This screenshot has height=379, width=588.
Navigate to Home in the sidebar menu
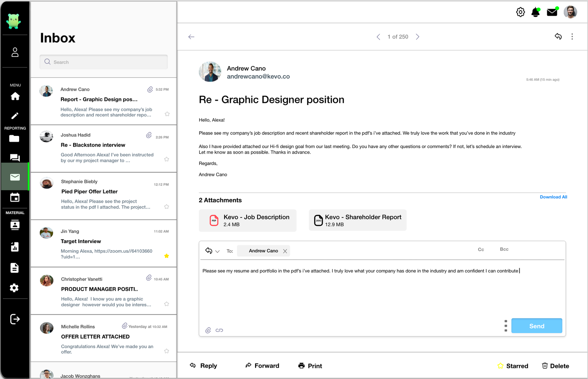click(x=15, y=96)
